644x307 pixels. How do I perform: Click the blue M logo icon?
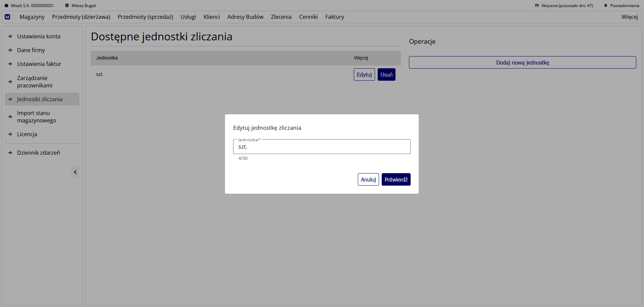(7, 17)
